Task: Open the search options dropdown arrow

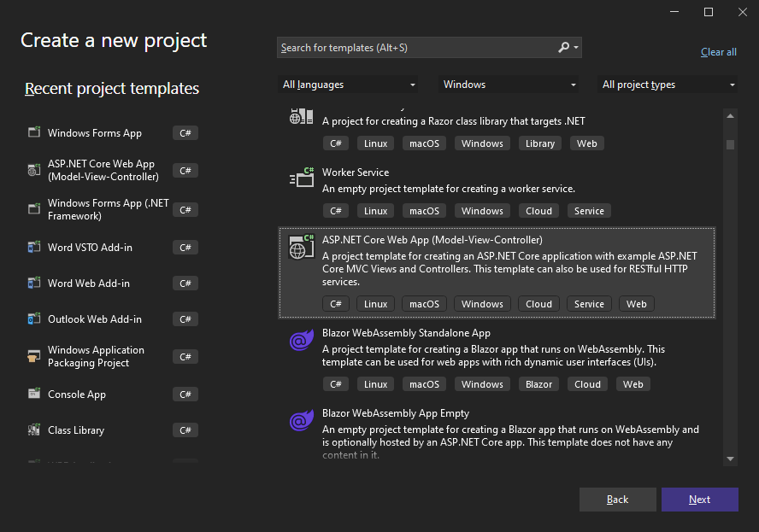Action: [x=576, y=48]
